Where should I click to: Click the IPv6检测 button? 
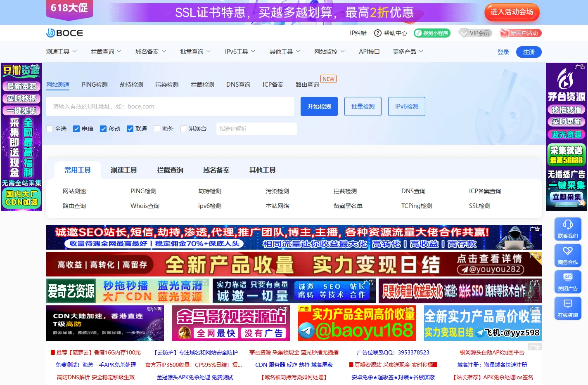[407, 106]
